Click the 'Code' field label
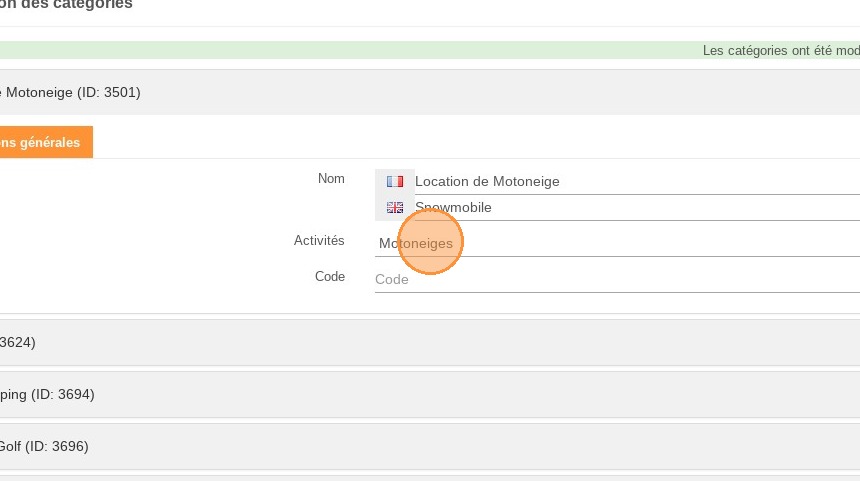860x481 pixels. pyautogui.click(x=330, y=276)
